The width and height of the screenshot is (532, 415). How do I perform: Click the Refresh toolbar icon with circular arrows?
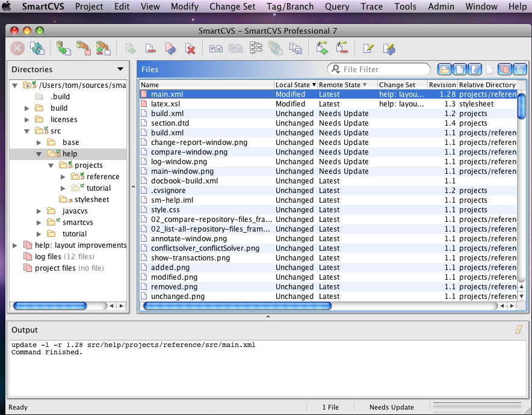(x=37, y=49)
